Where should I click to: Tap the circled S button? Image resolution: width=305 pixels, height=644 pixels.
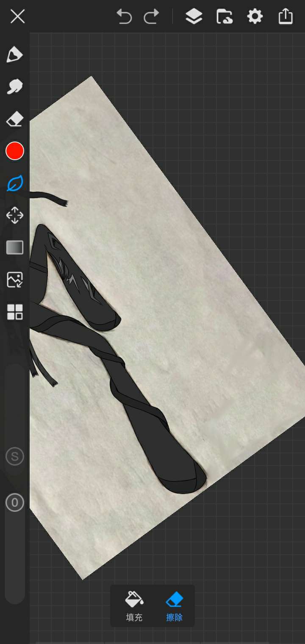tap(15, 457)
